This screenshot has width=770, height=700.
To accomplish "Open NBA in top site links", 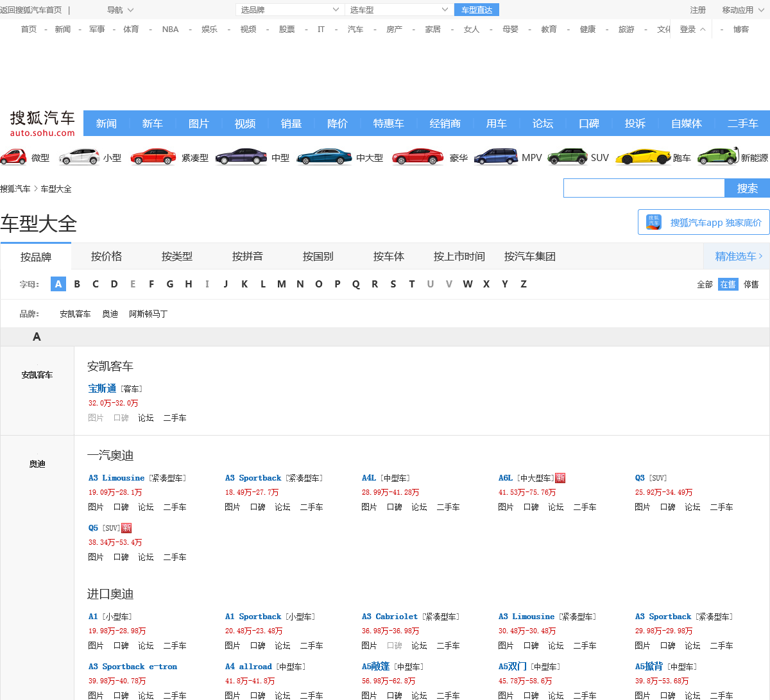I will click(x=170, y=30).
